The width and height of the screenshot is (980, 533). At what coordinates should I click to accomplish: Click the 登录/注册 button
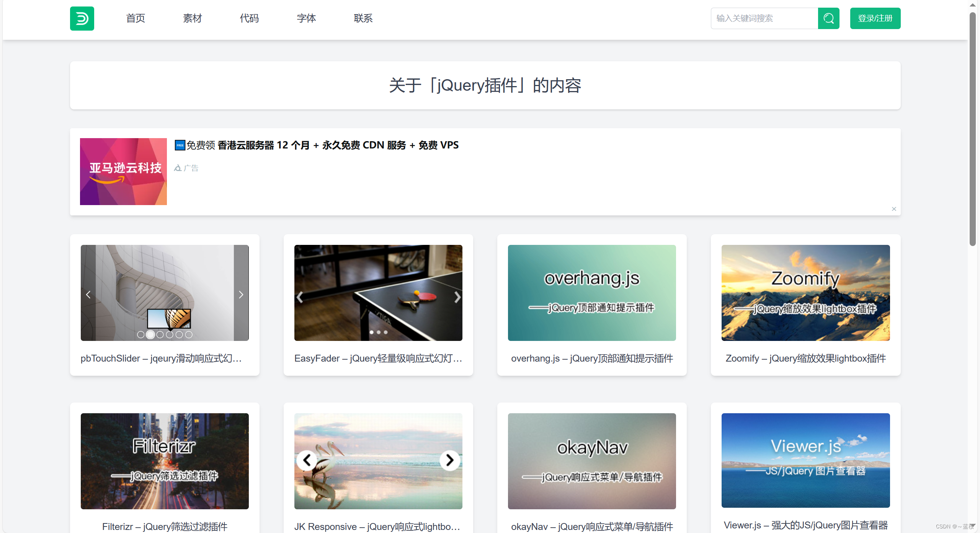pyautogui.click(x=875, y=18)
